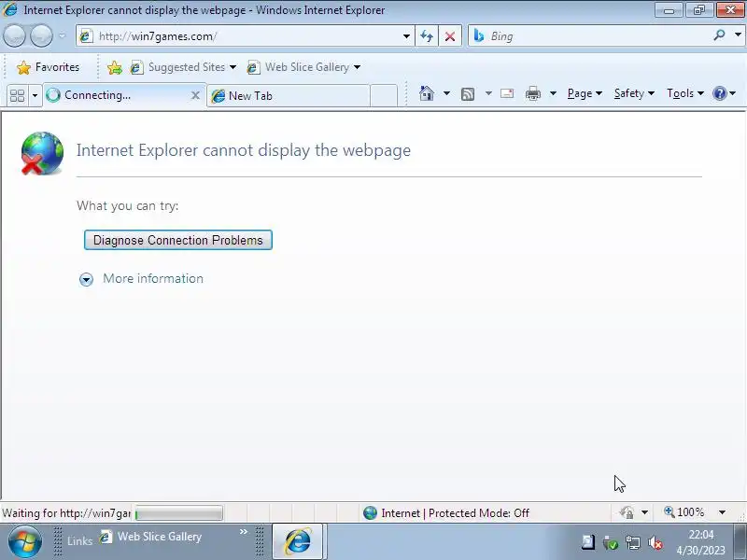Open Web Slice Gallery in favorites bar

[303, 67]
